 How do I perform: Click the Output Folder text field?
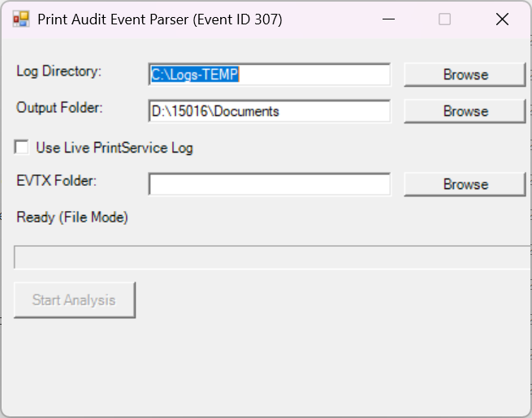[x=270, y=111]
